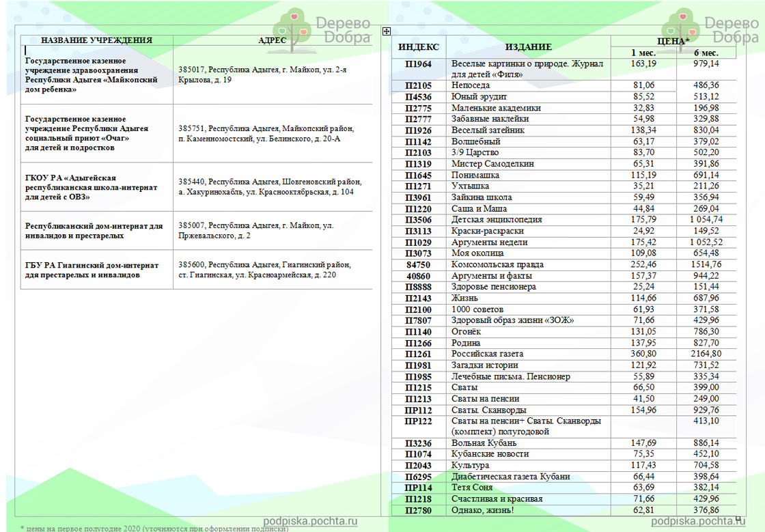Select the Однако, жизнь! publication cell

[x=482, y=510]
